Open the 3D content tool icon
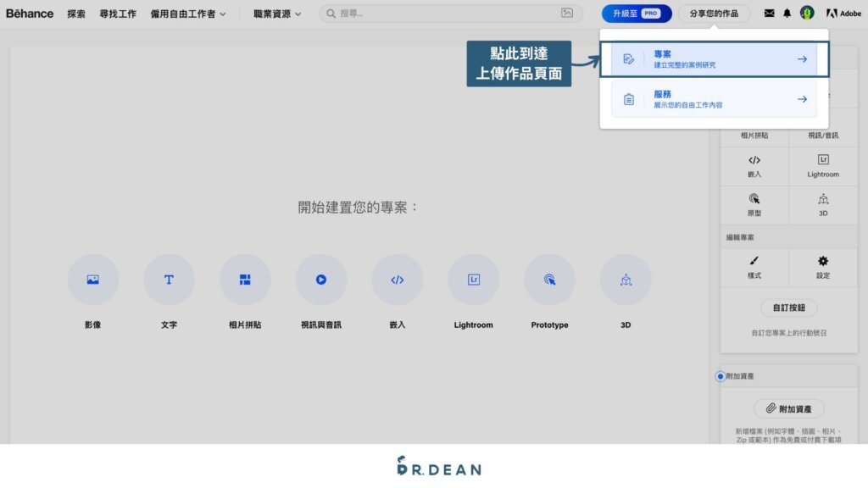Image resolution: width=868 pixels, height=488 pixels. [x=626, y=279]
